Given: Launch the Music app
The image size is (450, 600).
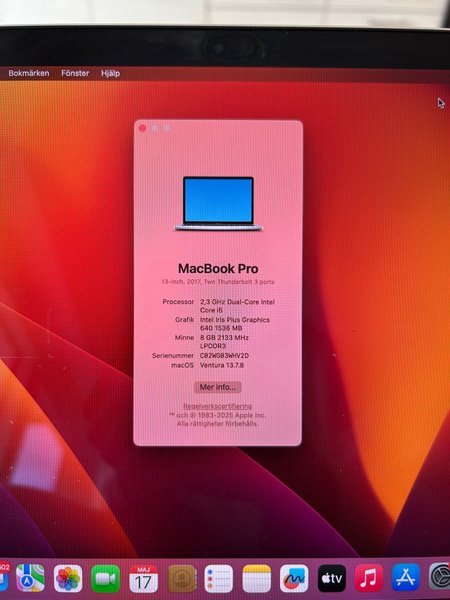Looking at the screenshot, I should (x=369, y=578).
